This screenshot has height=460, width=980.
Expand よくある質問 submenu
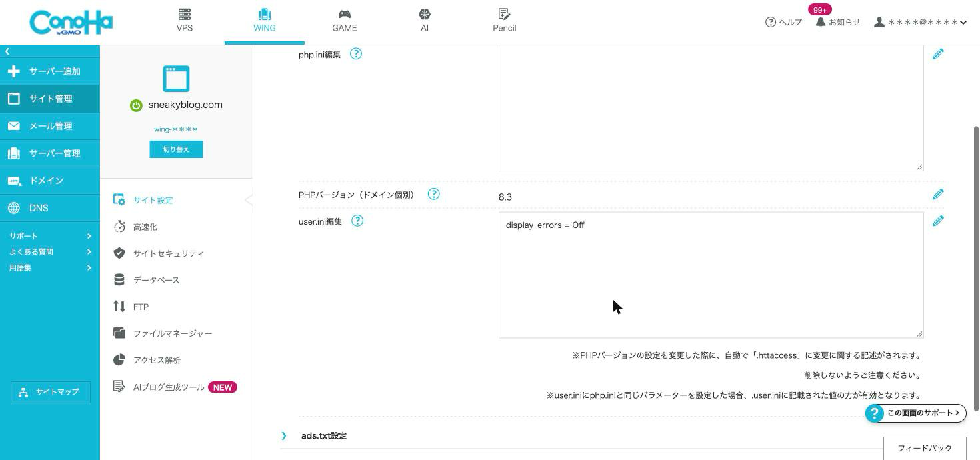tap(50, 252)
